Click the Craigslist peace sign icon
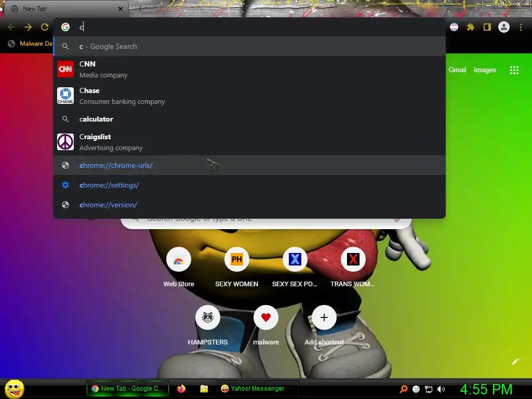The image size is (532, 399). pos(65,142)
